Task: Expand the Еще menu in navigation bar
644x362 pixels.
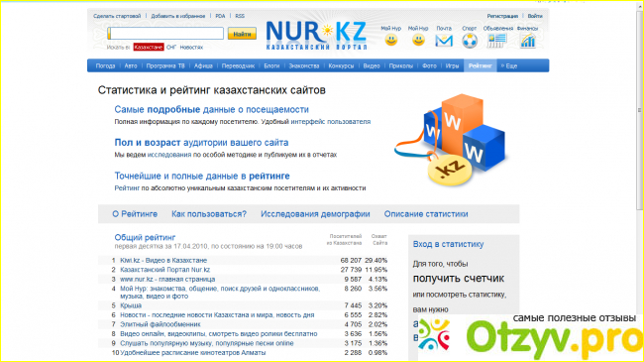Action: pyautogui.click(x=509, y=65)
